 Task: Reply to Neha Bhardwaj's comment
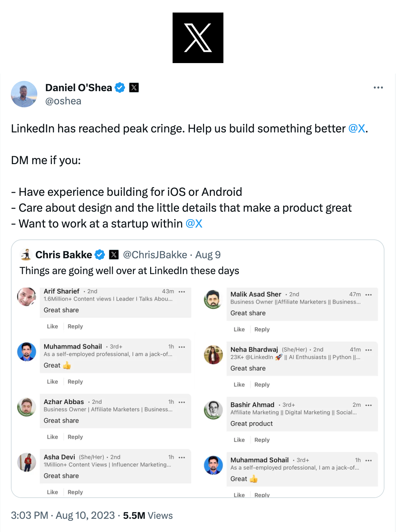262,385
